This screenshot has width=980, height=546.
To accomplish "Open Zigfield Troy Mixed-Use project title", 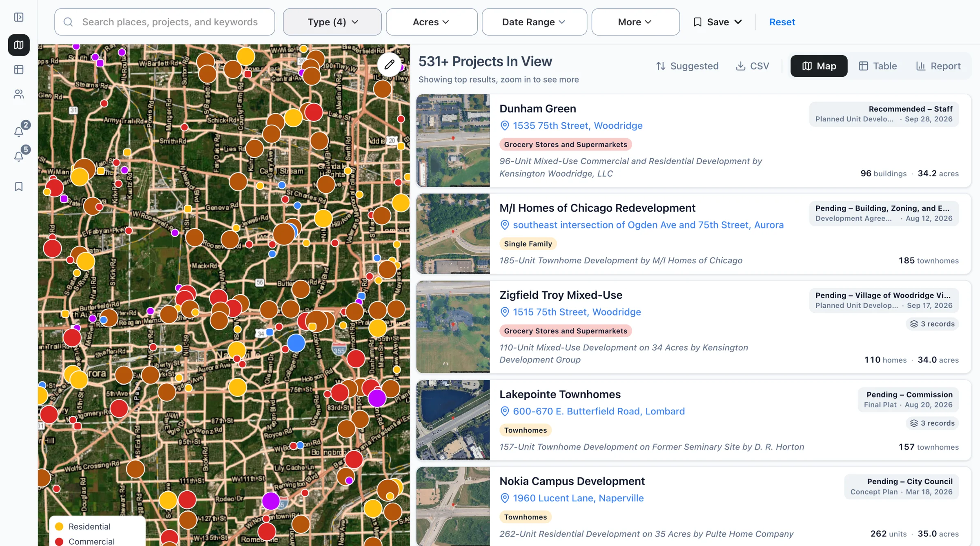I will tap(561, 295).
